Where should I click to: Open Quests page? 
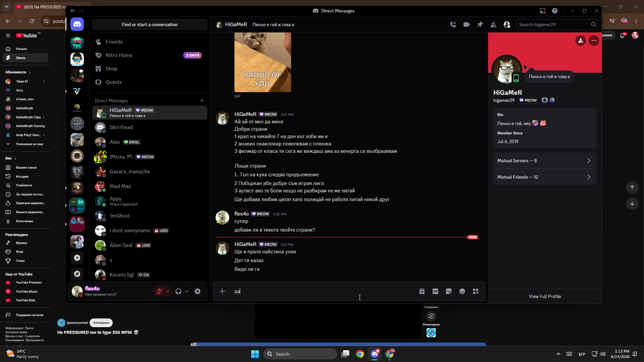tap(150, 82)
